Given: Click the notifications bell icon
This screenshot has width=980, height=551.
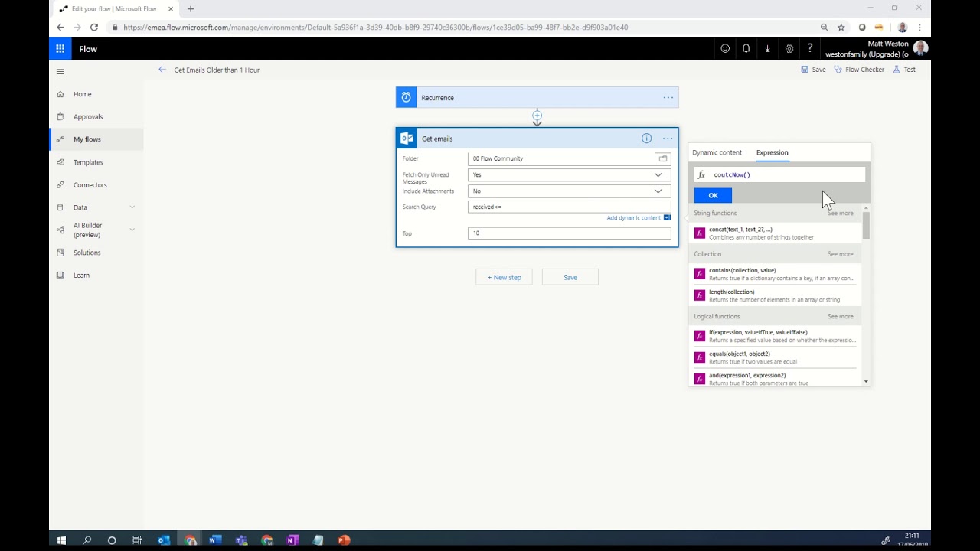Looking at the screenshot, I should coord(746,49).
